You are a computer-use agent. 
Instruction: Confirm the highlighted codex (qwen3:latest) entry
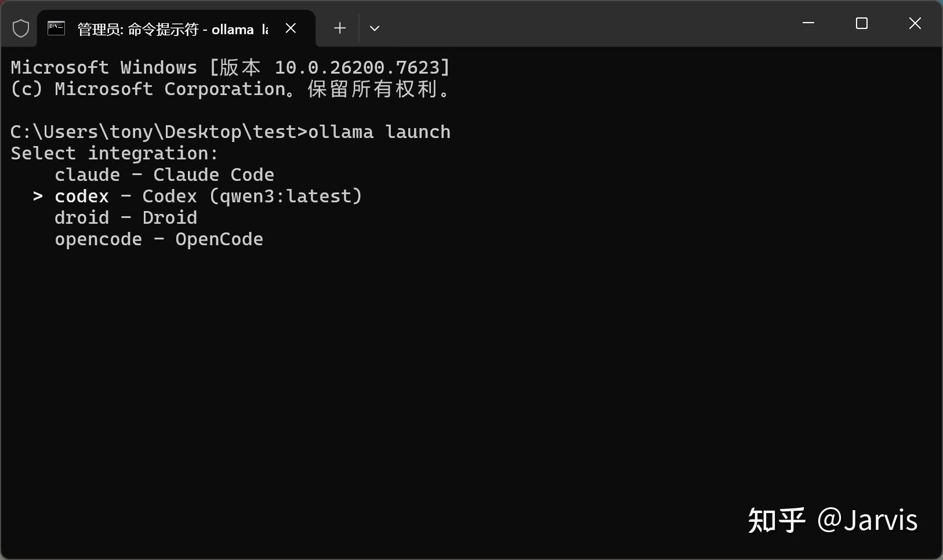[208, 196]
